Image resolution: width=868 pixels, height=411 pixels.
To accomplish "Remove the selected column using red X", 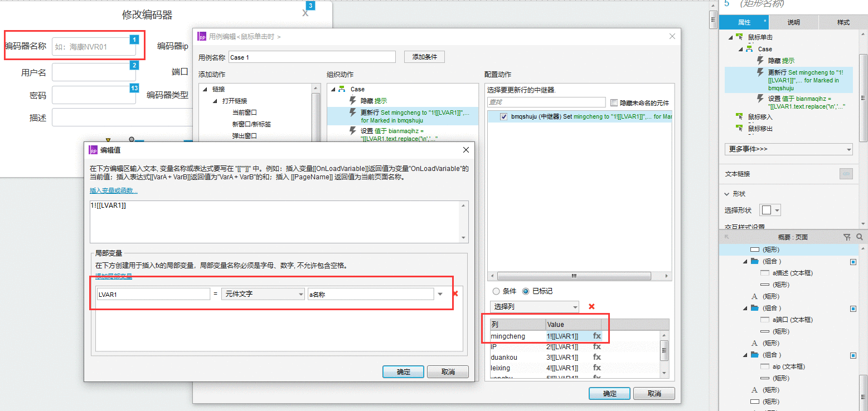I will point(591,306).
